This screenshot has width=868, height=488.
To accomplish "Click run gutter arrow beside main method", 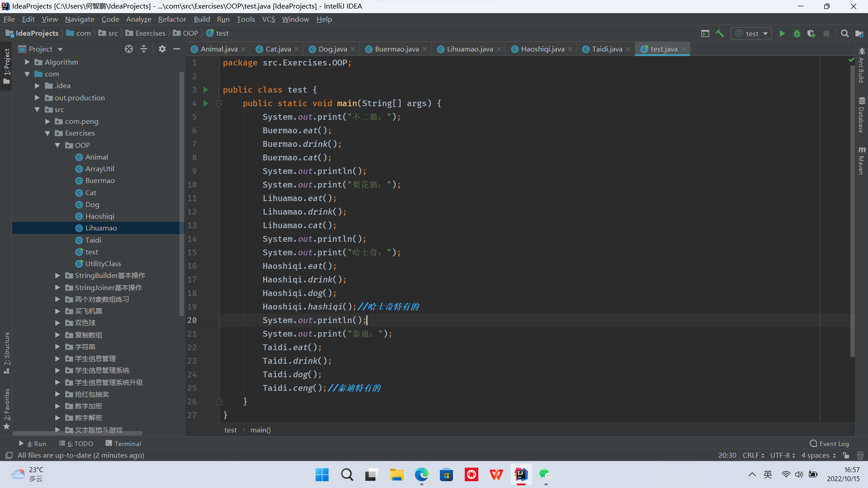I will coord(206,103).
